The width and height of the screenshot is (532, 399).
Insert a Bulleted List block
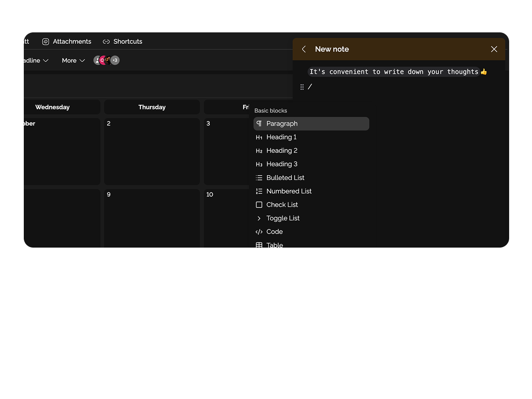tap(286, 178)
